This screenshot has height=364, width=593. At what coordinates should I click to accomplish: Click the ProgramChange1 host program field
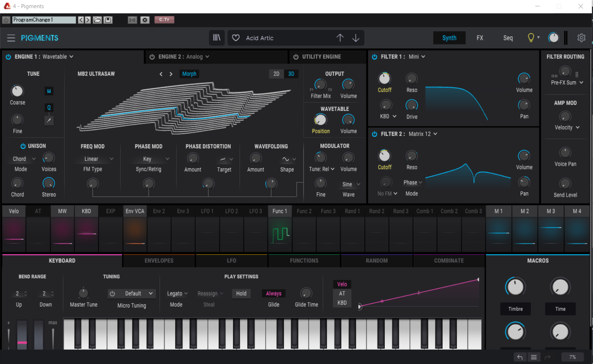click(x=44, y=20)
